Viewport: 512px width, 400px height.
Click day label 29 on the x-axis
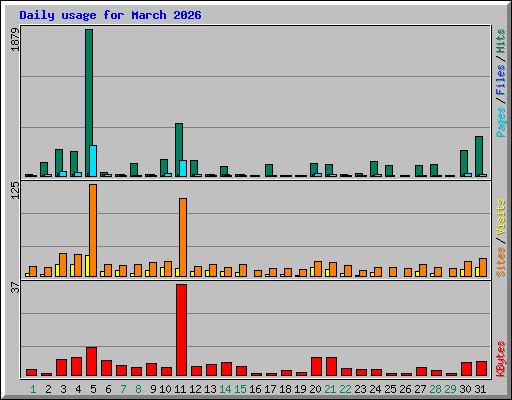coord(450,389)
